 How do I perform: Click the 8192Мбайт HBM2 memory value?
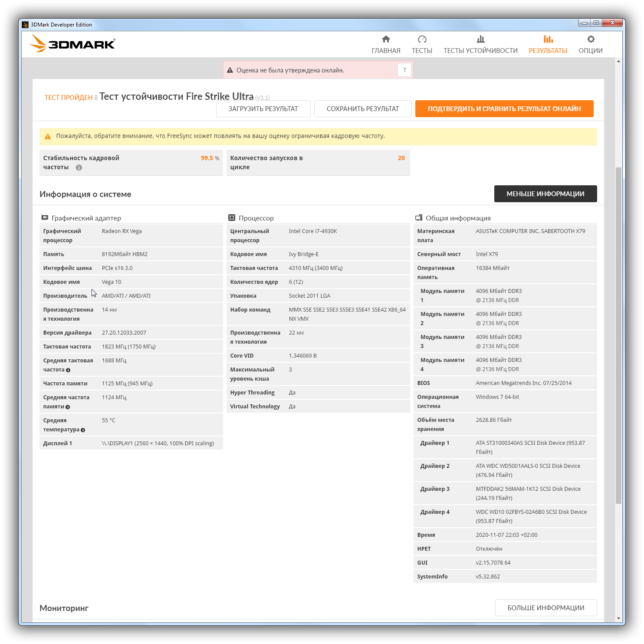[x=125, y=254]
